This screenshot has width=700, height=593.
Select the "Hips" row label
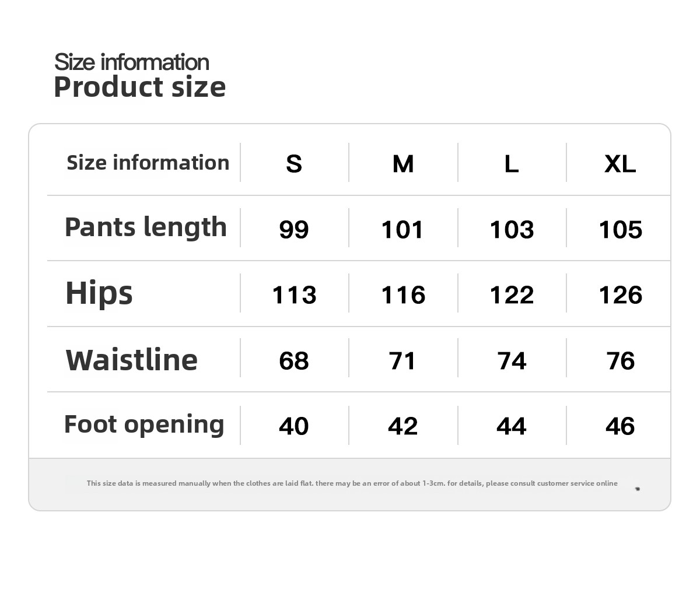pyautogui.click(x=99, y=293)
